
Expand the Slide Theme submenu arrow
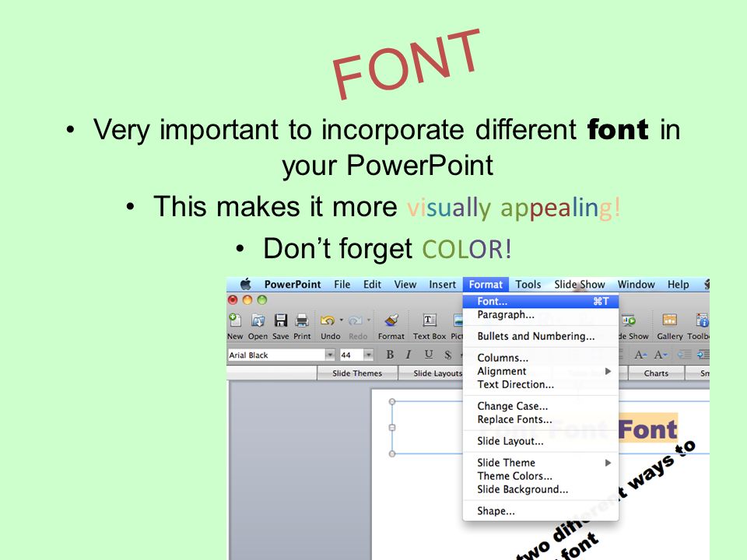[x=608, y=462]
